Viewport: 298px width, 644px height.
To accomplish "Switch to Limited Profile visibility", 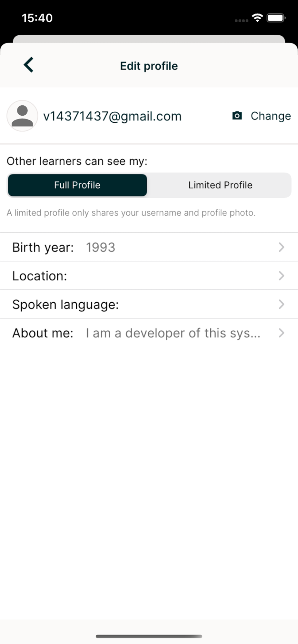I will click(220, 185).
